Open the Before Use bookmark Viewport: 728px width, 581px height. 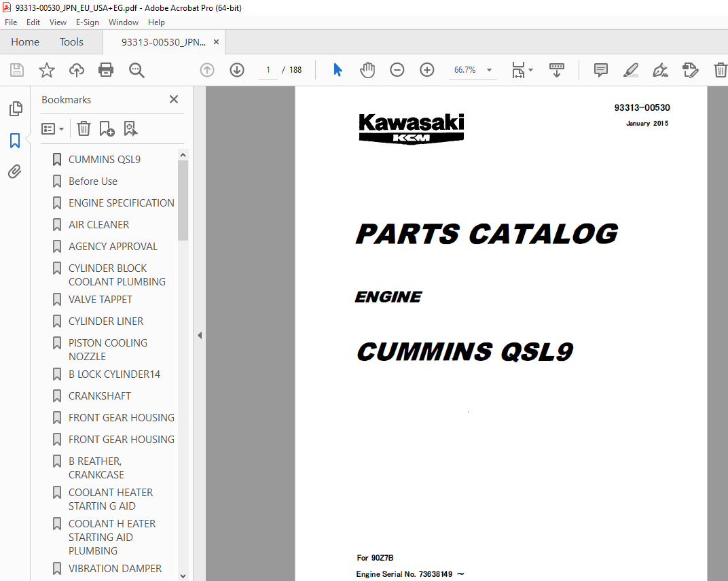[93, 181]
